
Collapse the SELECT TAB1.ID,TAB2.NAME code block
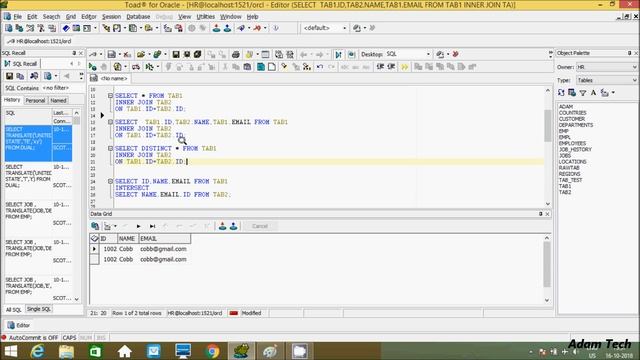point(110,122)
